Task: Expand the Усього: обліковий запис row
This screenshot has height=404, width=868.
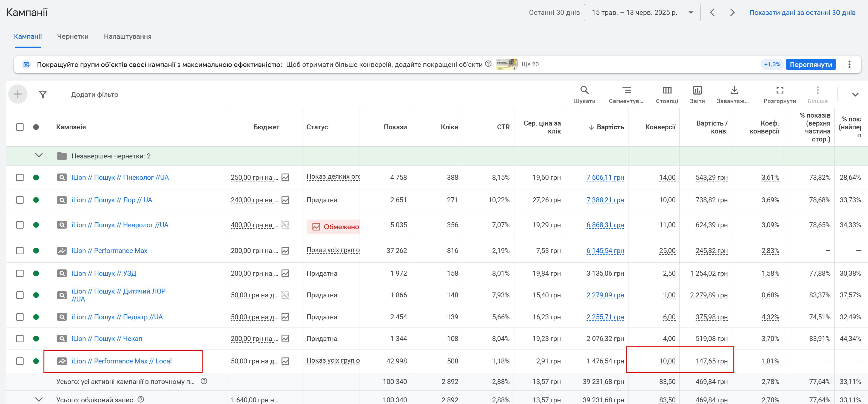Action: 39,399
